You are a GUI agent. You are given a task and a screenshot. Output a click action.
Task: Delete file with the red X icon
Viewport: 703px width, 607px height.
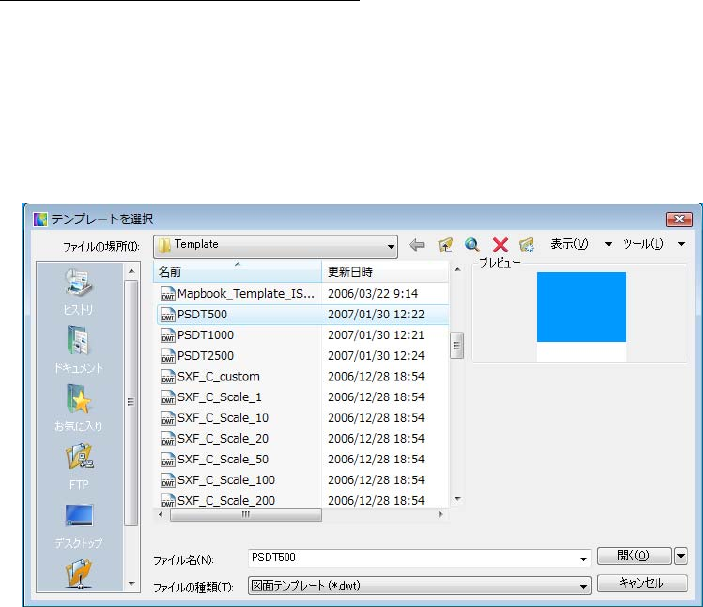pos(500,245)
